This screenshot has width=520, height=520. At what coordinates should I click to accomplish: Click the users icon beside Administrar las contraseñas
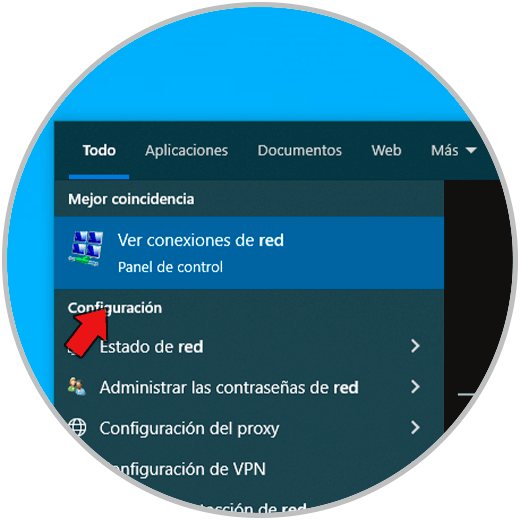pos(77,387)
